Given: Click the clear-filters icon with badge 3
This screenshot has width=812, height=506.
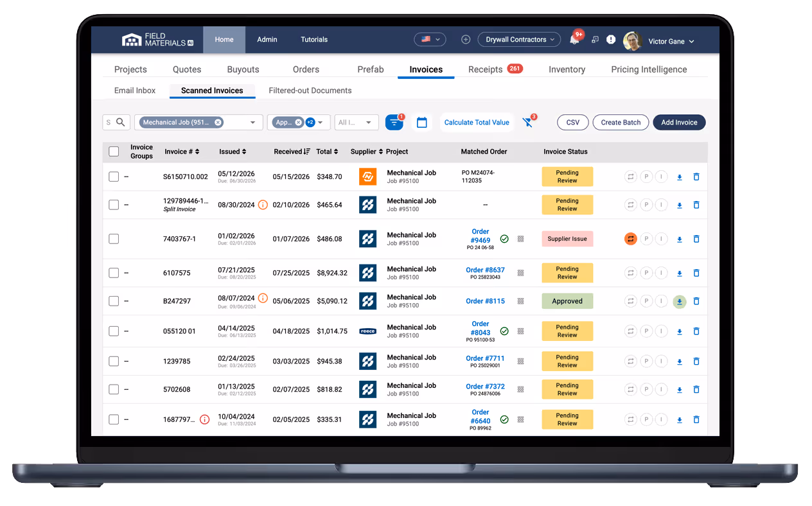Looking at the screenshot, I should coord(528,122).
